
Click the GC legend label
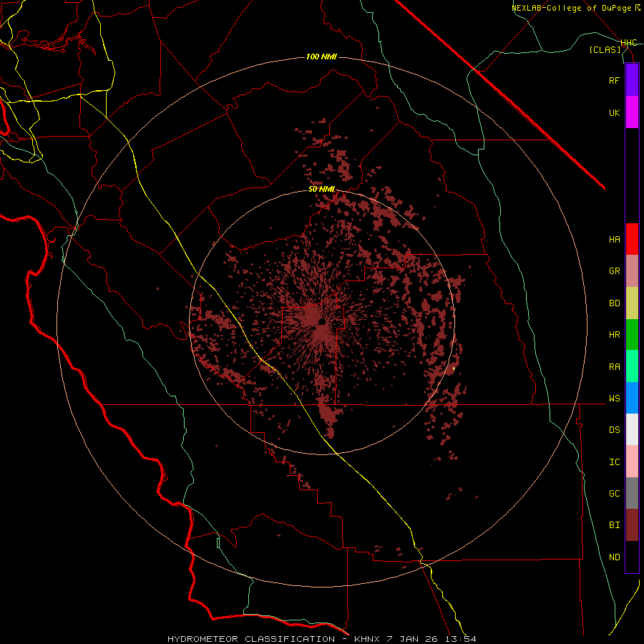point(614,494)
